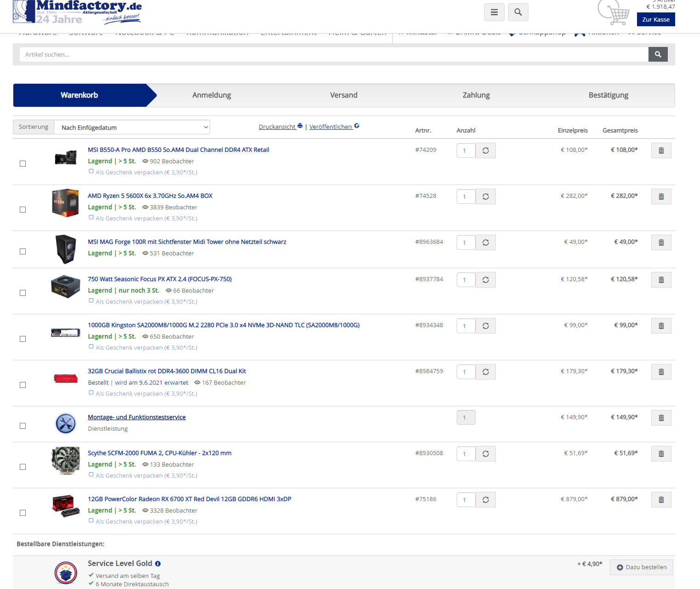Delete MSI B550-A Pro motherboard from cart
The width and height of the screenshot is (700, 589).
tap(661, 150)
